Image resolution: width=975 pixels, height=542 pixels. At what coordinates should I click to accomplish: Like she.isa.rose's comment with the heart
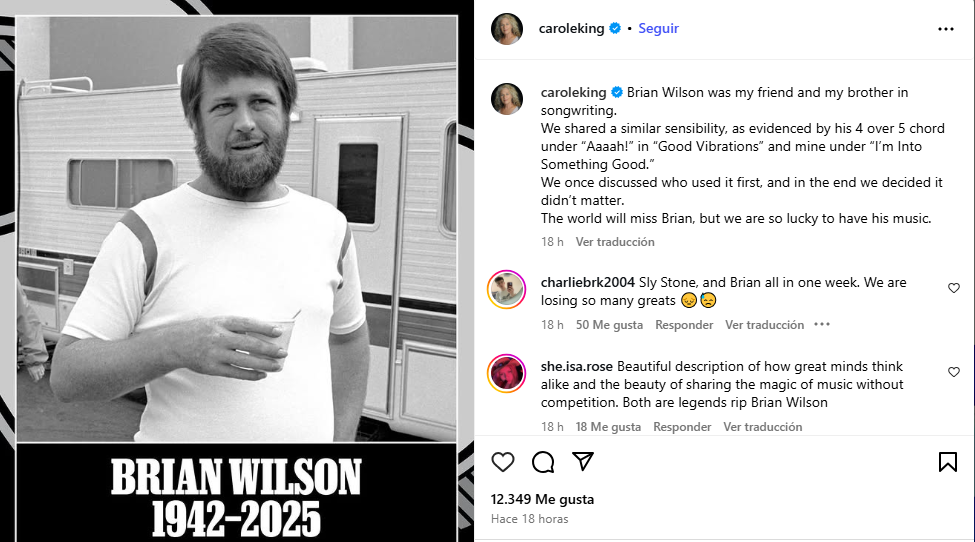954,372
